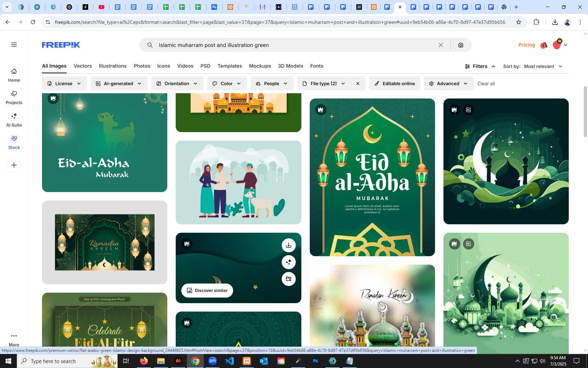Switch to the Mockups tab

[x=260, y=66]
